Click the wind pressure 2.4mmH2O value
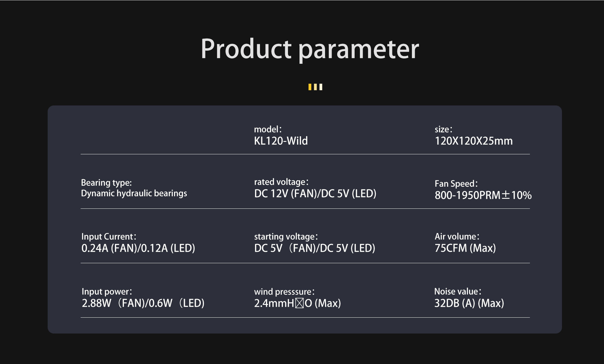This screenshot has width=604, height=364. 297,303
